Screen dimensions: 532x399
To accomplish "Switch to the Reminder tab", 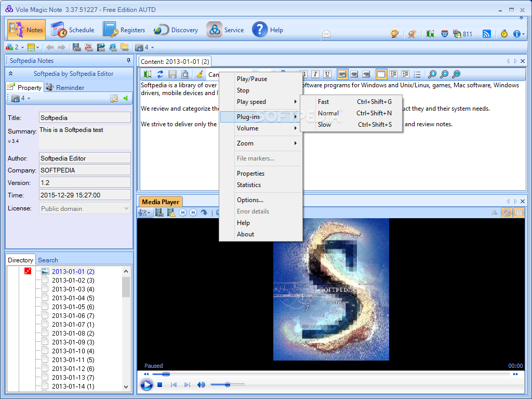I will [65, 87].
